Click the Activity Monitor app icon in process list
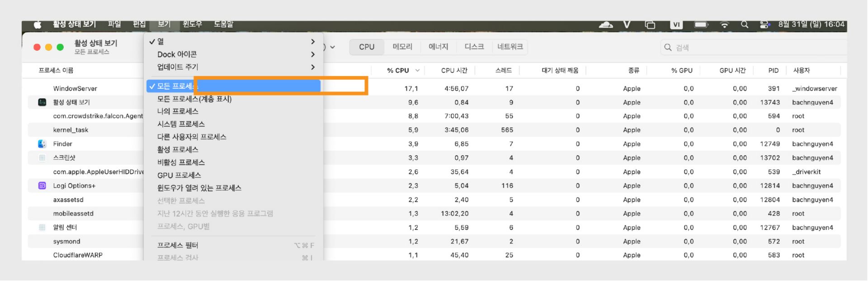The width and height of the screenshot is (868, 281). point(42,102)
